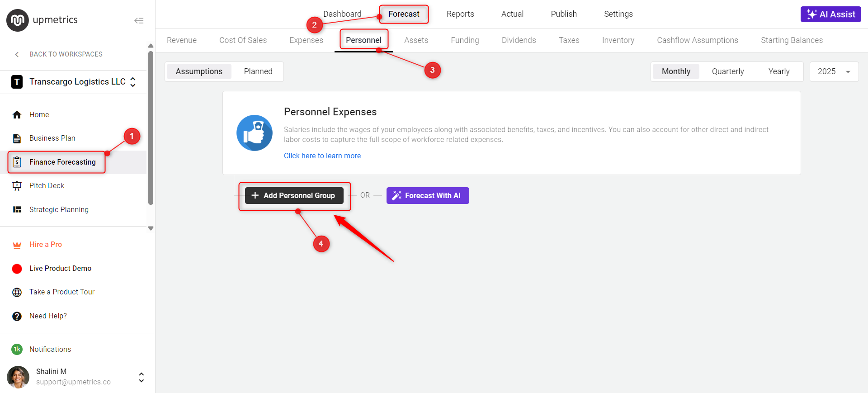Click the red Live Product Demo dot
This screenshot has width=868, height=393.
(17, 269)
